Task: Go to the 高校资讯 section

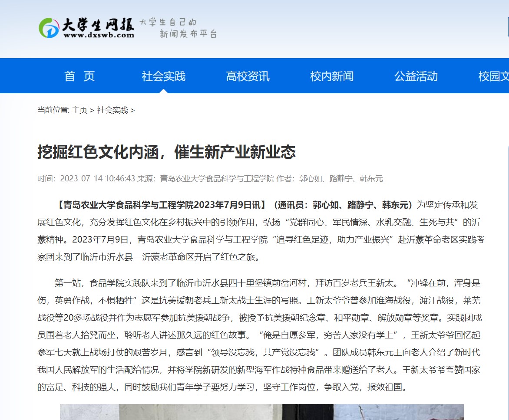Action: [x=248, y=76]
